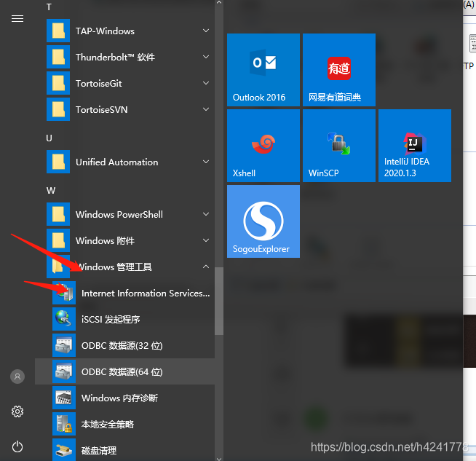
Task: Launch the WinSCP tile
Action: pos(339,146)
